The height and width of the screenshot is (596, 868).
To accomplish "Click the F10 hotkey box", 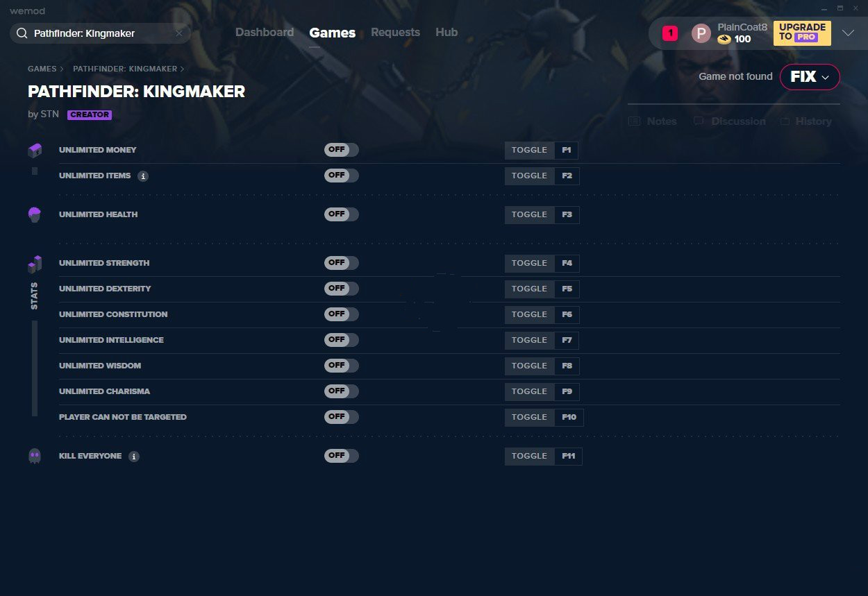I will coord(569,417).
